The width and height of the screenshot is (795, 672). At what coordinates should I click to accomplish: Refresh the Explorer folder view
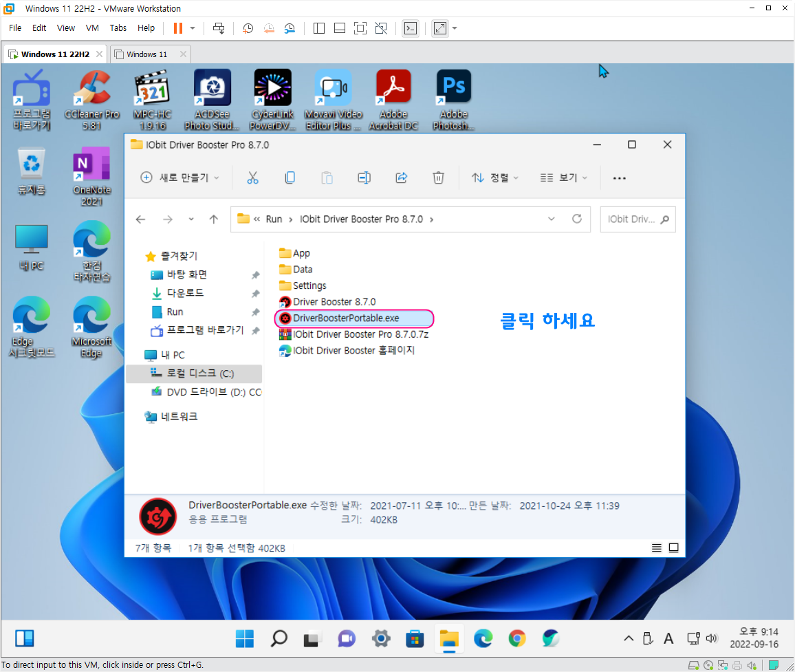577,219
